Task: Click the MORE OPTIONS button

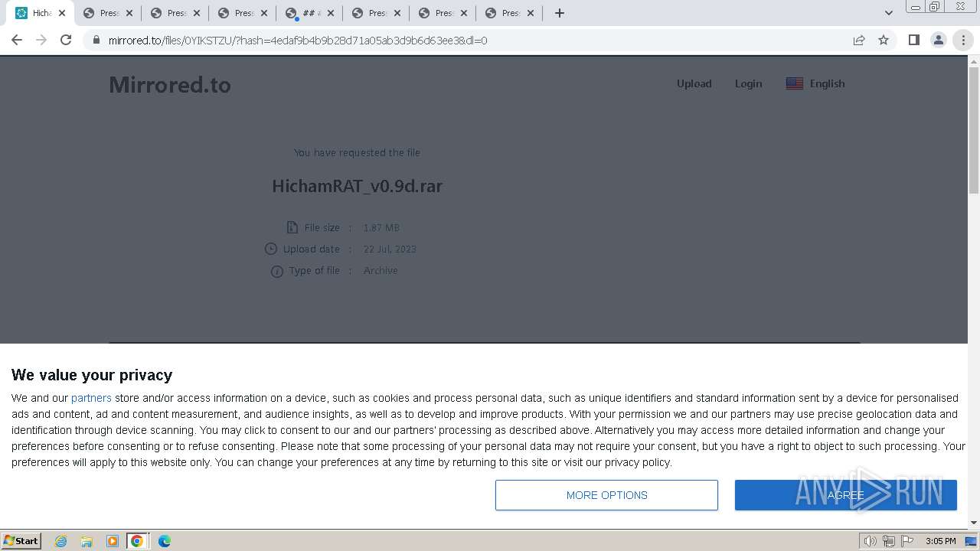Action: coord(606,495)
